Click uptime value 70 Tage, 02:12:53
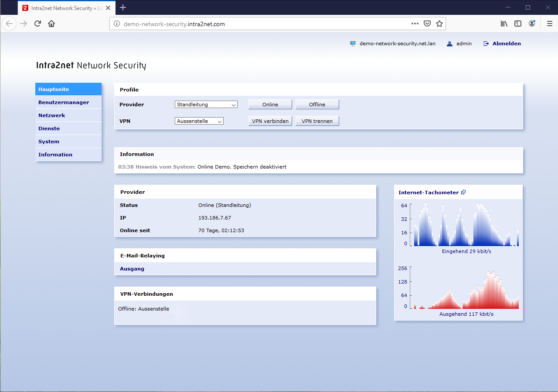The image size is (558, 392). pos(221,230)
